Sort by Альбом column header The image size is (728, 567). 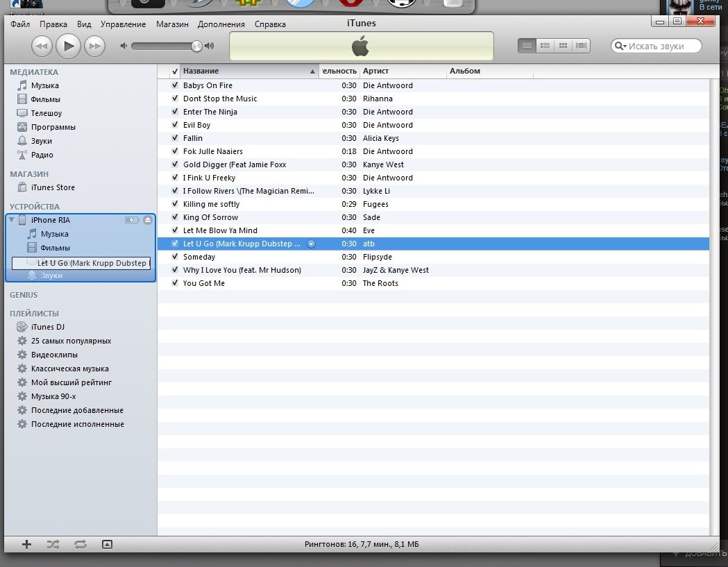click(489, 71)
